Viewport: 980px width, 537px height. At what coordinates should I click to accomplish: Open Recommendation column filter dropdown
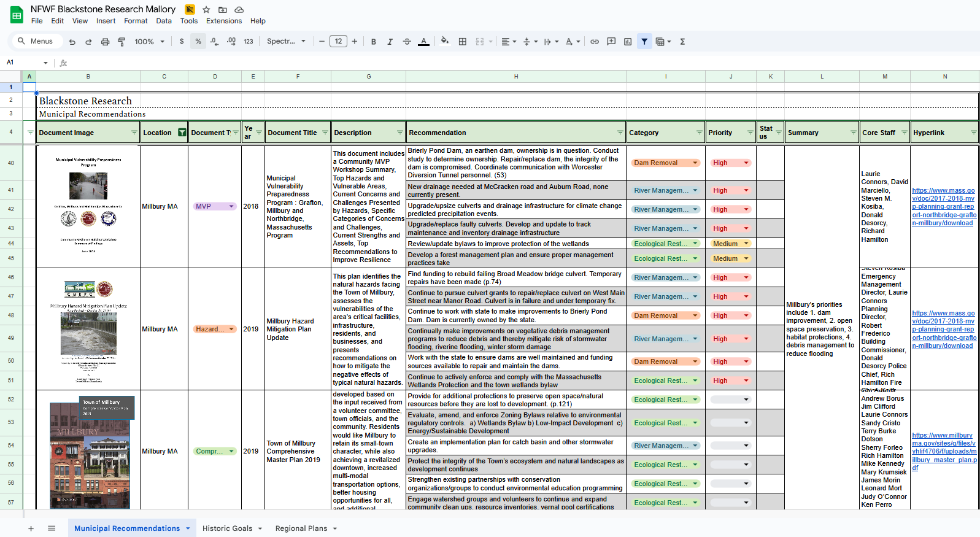coord(620,133)
